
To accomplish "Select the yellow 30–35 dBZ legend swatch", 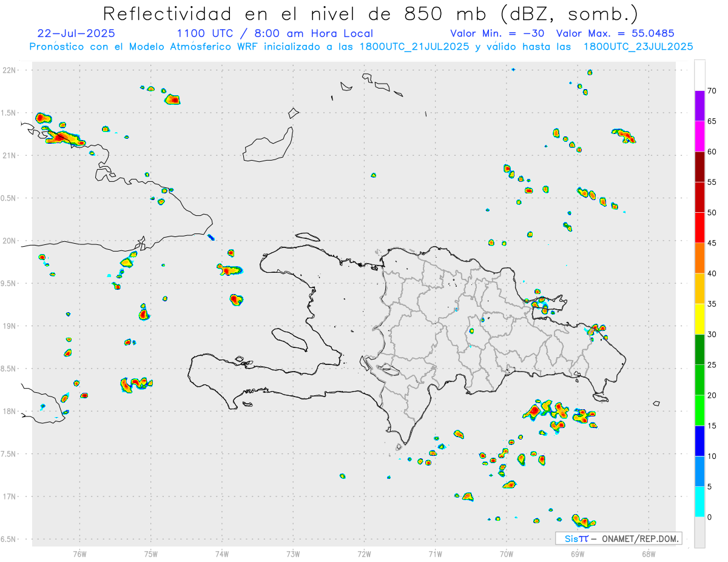I will pos(699,319).
